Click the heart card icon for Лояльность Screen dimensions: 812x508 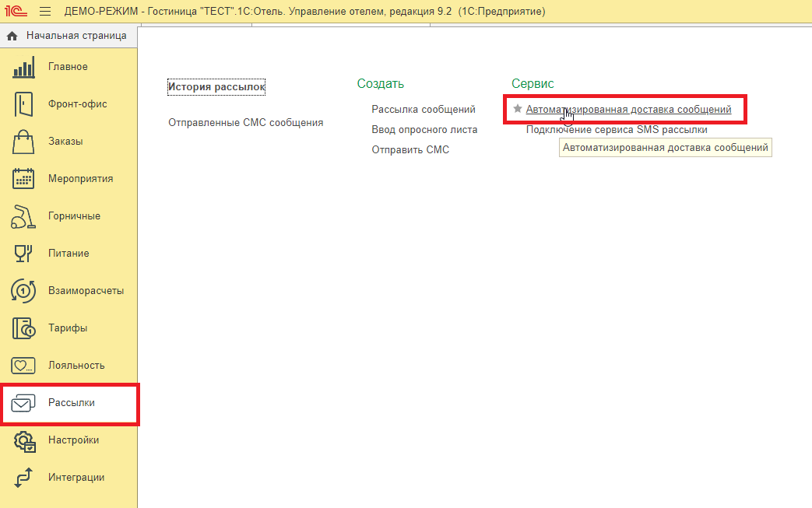[x=23, y=365]
